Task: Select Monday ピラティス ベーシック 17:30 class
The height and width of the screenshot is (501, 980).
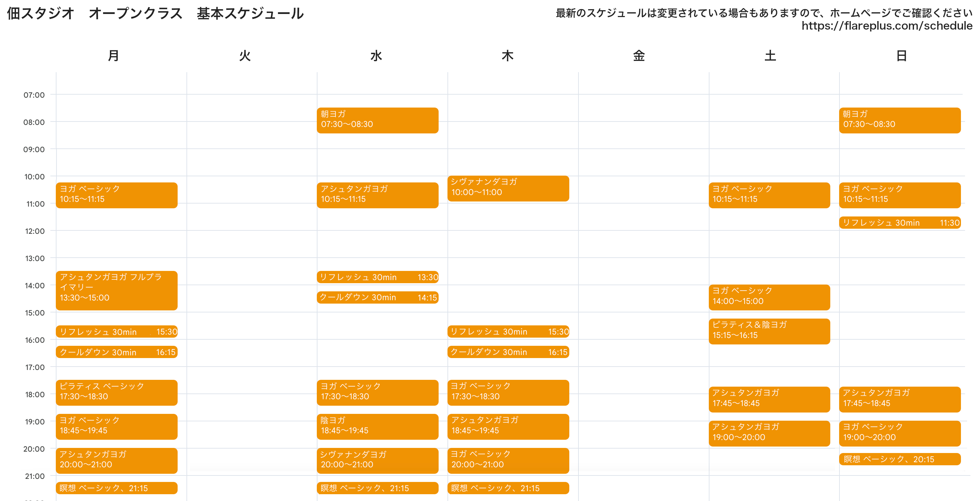Action: pyautogui.click(x=116, y=392)
